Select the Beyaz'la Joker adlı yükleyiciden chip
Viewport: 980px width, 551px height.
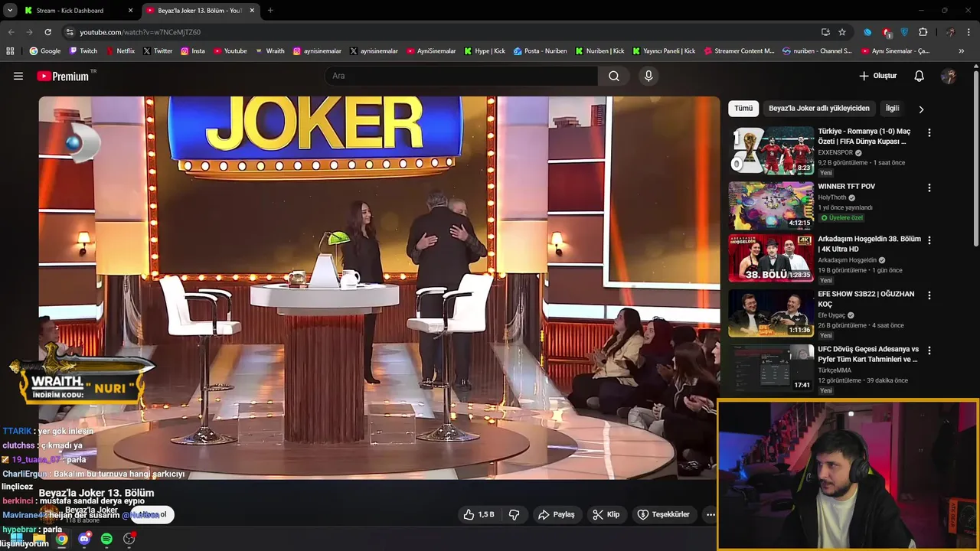tap(819, 109)
